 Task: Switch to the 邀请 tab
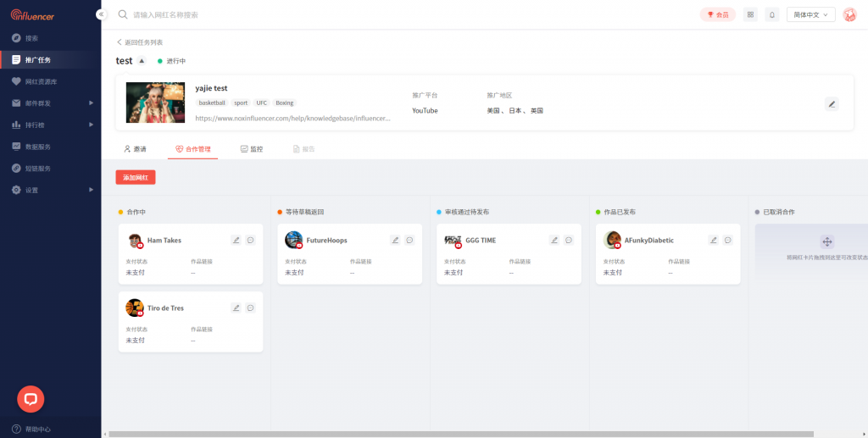coord(135,148)
